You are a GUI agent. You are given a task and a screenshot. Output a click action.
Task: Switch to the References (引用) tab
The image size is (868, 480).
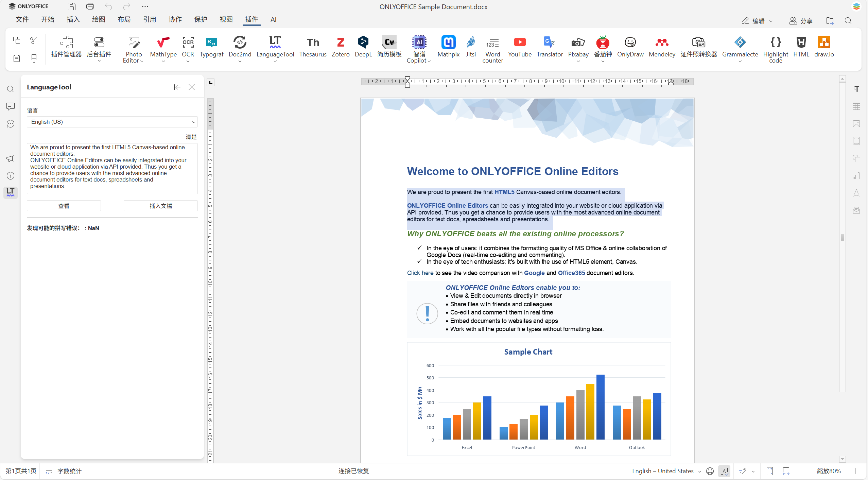pos(150,19)
